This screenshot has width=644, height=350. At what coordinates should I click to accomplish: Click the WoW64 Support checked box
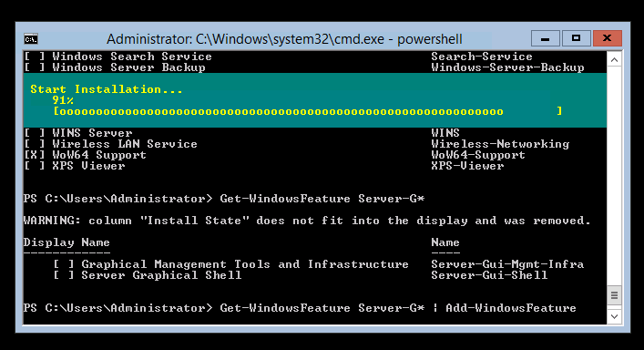coord(34,155)
